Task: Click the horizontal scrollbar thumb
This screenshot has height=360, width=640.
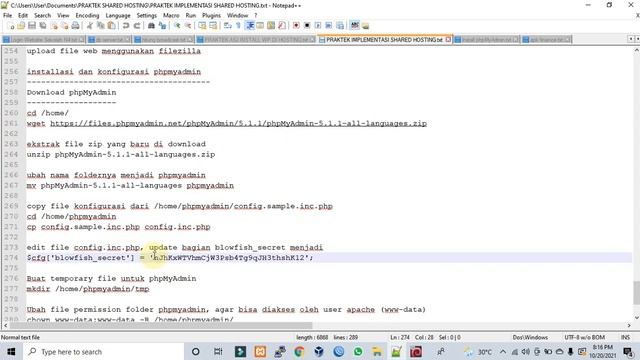Action: pyautogui.click(x=161, y=325)
